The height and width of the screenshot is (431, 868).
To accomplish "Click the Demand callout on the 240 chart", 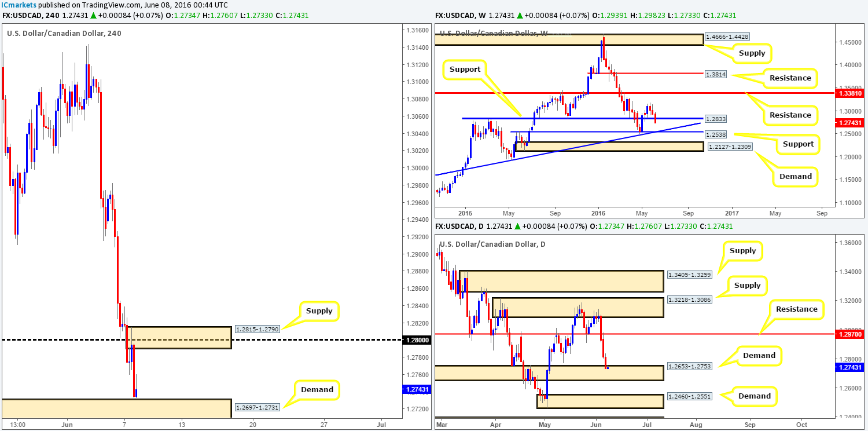I will pyautogui.click(x=317, y=390).
